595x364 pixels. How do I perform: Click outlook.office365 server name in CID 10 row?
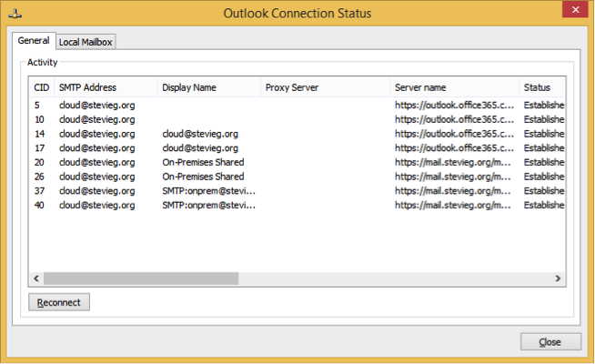[x=454, y=119]
